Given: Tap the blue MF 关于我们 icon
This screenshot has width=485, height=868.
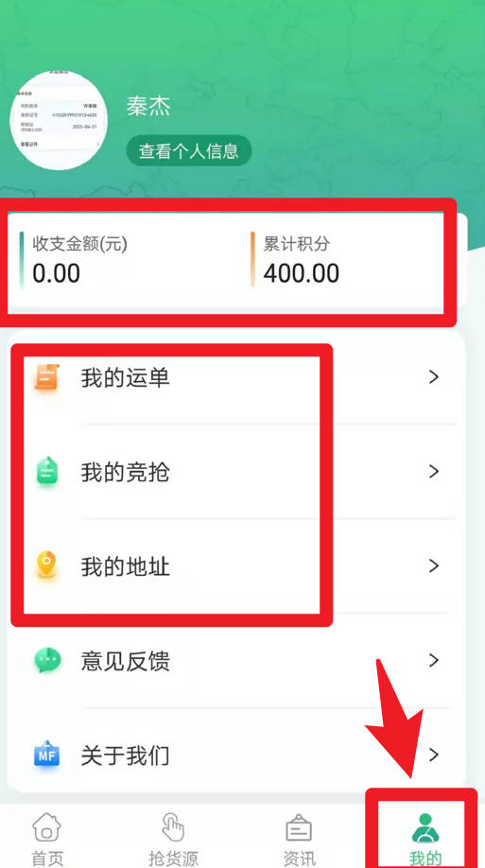Looking at the screenshot, I should 47,755.
